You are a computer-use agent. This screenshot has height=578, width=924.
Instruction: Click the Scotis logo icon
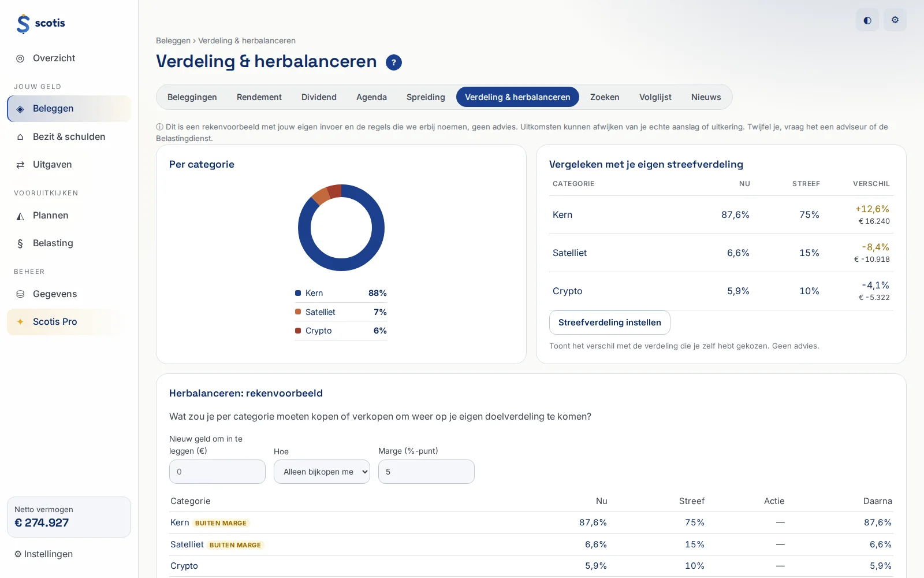[x=23, y=24]
